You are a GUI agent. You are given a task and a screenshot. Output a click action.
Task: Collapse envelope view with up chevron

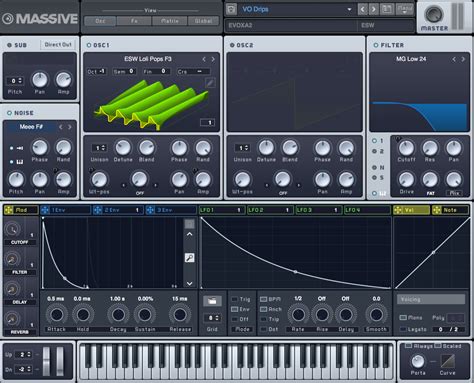click(189, 234)
